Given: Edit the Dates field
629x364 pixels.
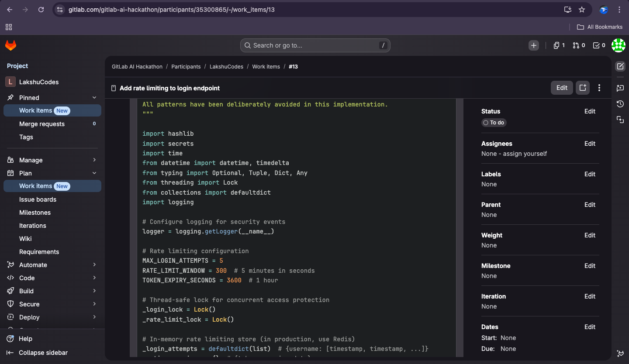Looking at the screenshot, I should (590, 327).
